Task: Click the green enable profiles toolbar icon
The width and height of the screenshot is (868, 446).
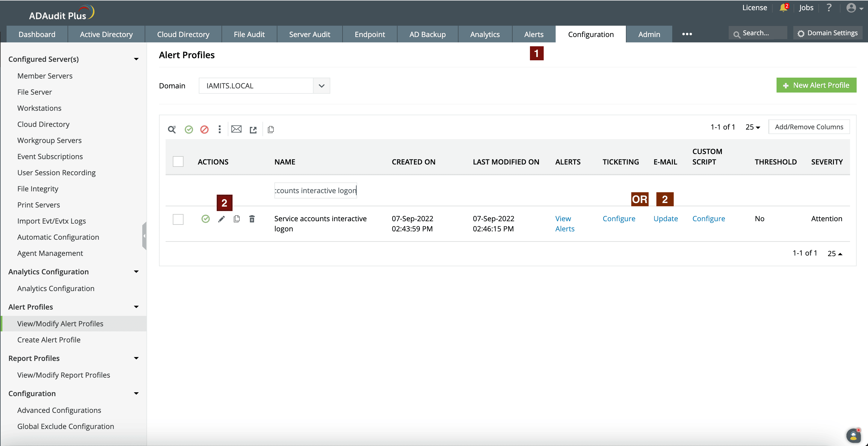Action: coord(189,129)
